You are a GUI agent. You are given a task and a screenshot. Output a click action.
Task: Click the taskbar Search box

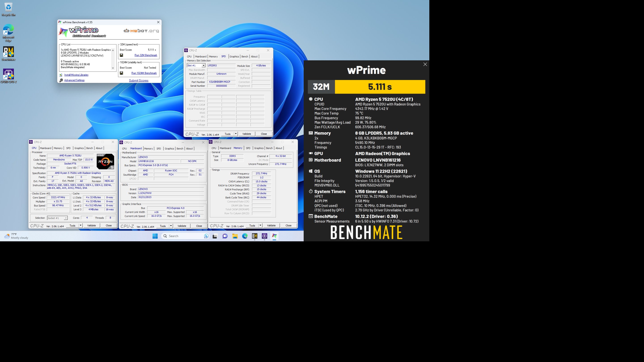click(x=185, y=236)
